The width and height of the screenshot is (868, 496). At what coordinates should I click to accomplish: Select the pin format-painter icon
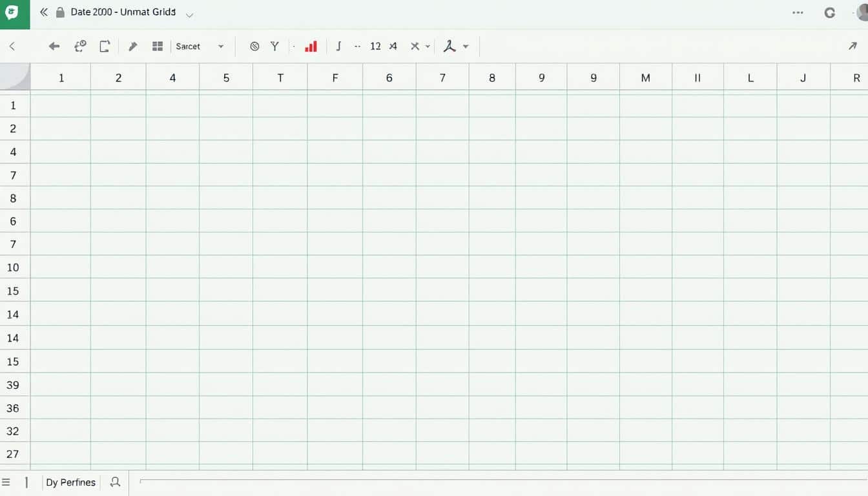133,46
